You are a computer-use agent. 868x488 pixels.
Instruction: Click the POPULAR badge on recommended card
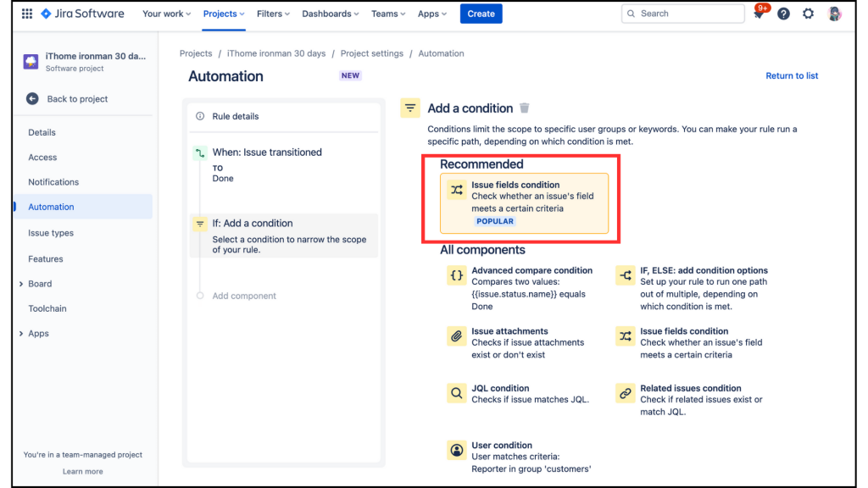(495, 221)
